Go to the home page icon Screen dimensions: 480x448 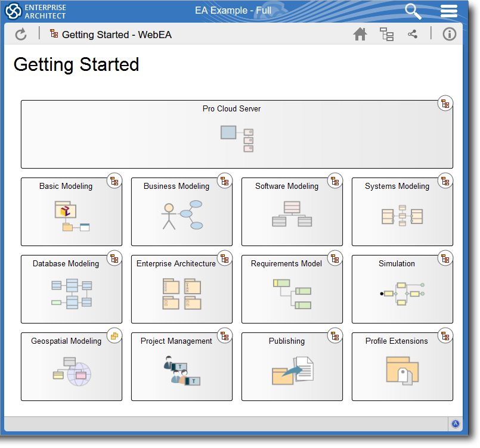pyautogui.click(x=360, y=35)
